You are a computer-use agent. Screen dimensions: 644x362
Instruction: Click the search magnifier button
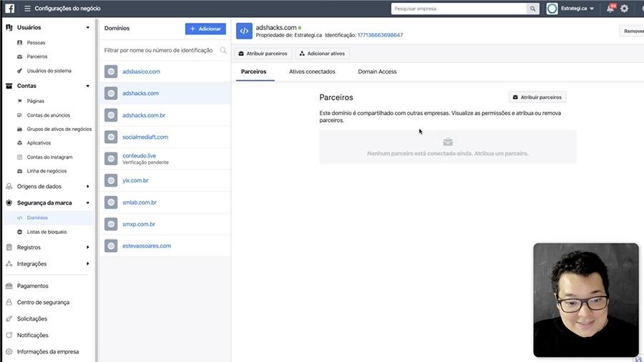tap(532, 9)
